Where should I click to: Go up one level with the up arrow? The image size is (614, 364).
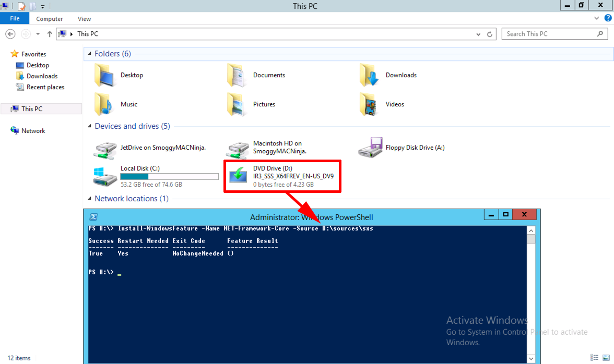pos(49,34)
